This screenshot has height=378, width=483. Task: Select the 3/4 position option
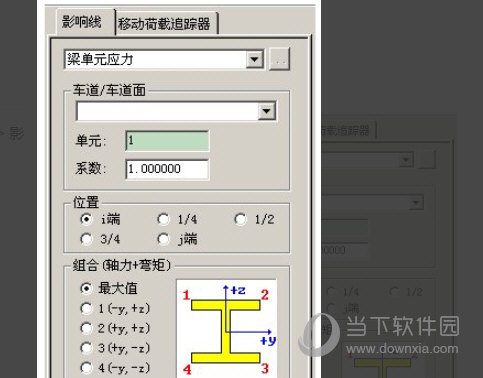86,239
